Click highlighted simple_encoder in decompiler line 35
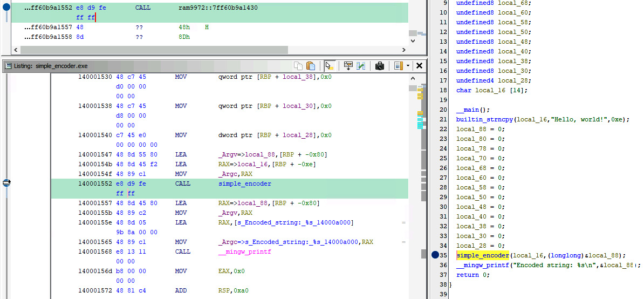This screenshot has width=644, height=299. 483,255
